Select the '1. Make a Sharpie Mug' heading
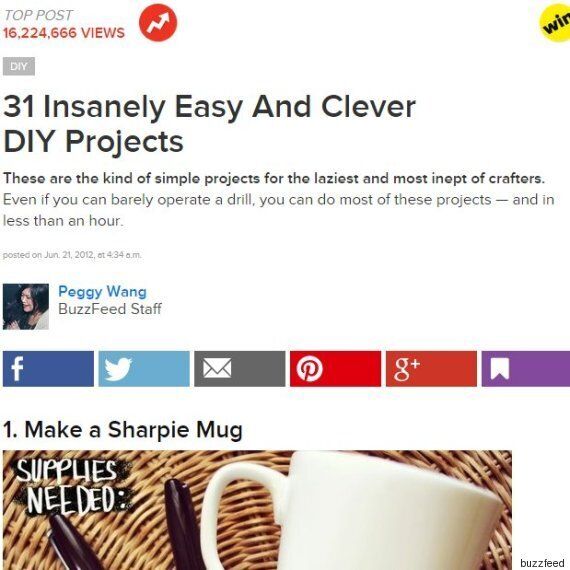 coord(123,430)
